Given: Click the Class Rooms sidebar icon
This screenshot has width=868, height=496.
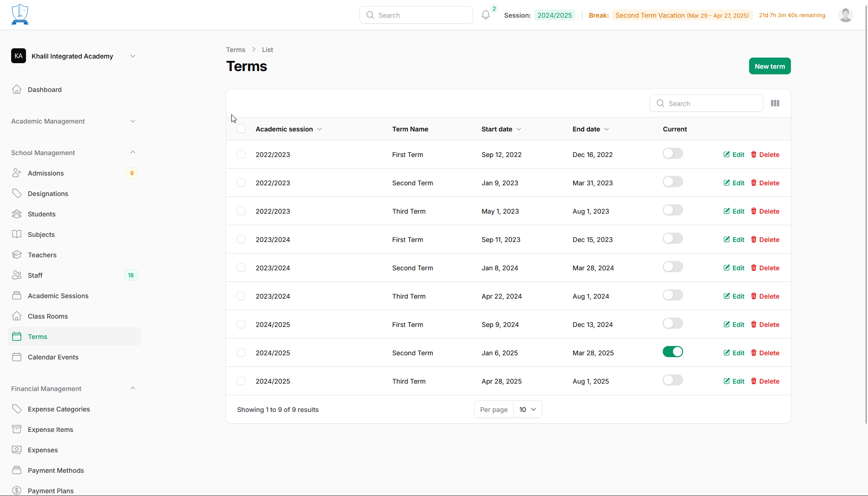Looking at the screenshot, I should [x=17, y=316].
